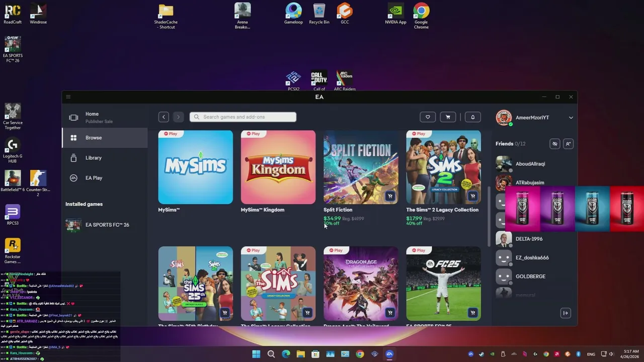Open Library from the sidebar
This screenshot has width=644, height=362.
pos(105,158)
